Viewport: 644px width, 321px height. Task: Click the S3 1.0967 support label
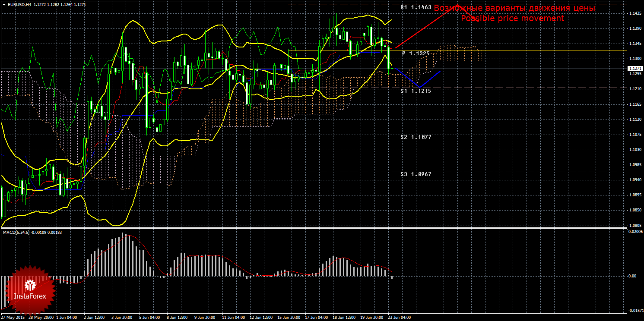tap(416, 174)
